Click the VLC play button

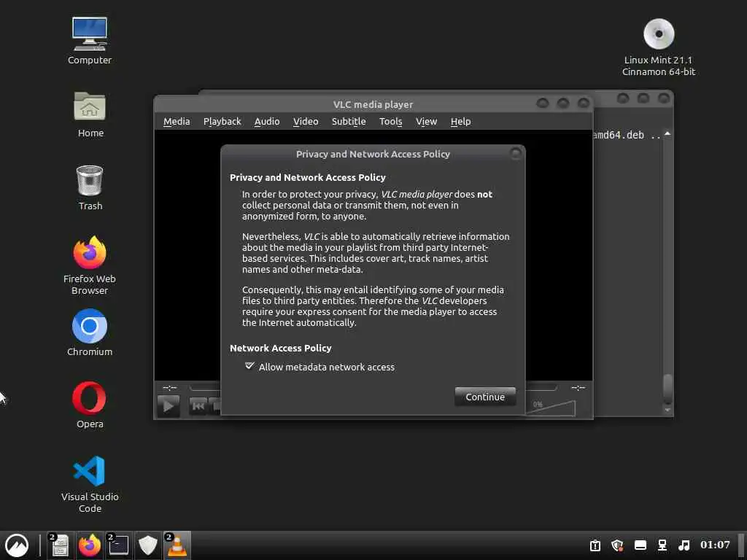pos(169,406)
